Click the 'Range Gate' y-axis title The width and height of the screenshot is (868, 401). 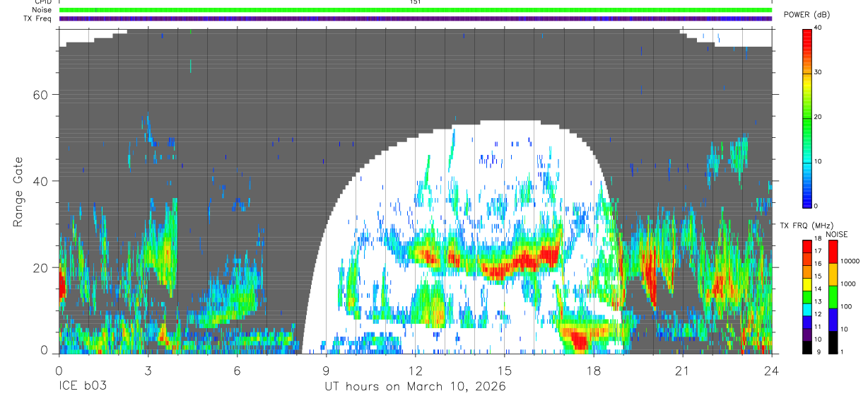18,191
